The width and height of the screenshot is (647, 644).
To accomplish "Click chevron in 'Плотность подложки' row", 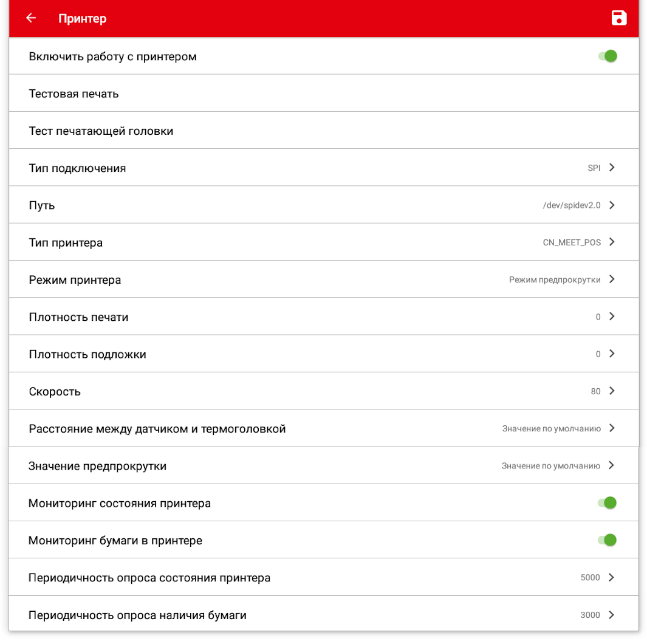I will [x=612, y=354].
